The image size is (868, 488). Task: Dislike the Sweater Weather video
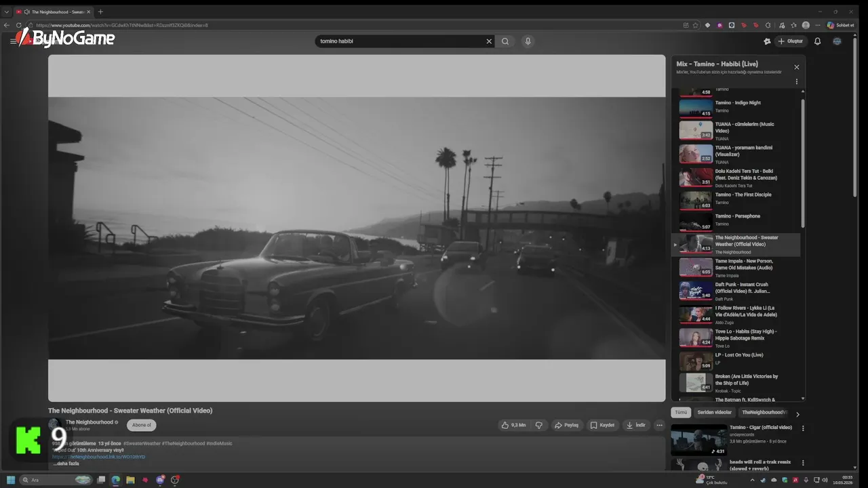pos(539,425)
